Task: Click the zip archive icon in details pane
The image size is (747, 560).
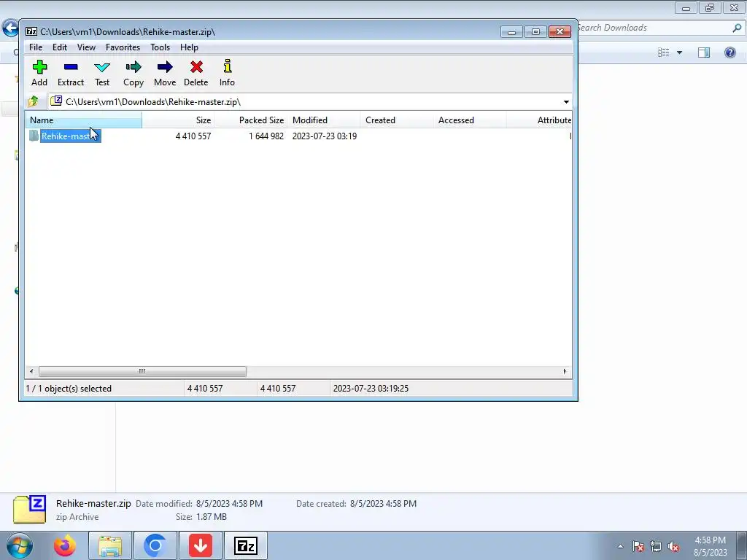Action: (x=29, y=510)
